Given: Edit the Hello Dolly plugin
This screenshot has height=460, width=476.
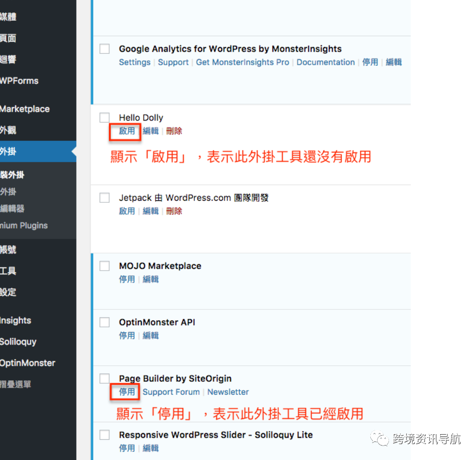Looking at the screenshot, I should pos(151,131).
